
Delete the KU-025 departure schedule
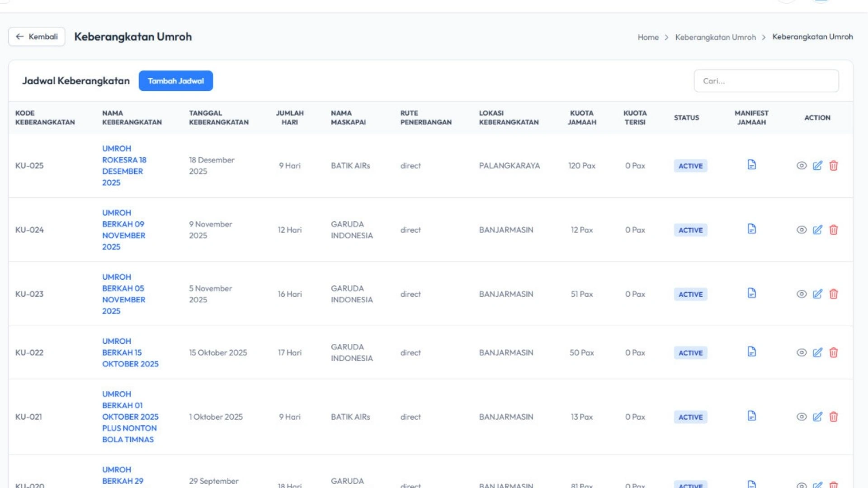tap(833, 166)
